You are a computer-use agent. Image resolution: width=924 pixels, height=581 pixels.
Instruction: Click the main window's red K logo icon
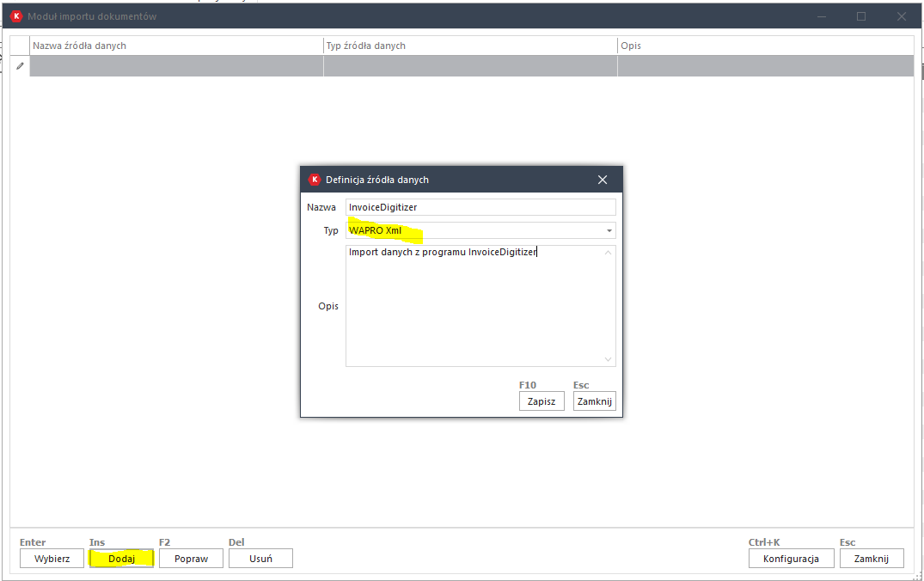(16, 16)
